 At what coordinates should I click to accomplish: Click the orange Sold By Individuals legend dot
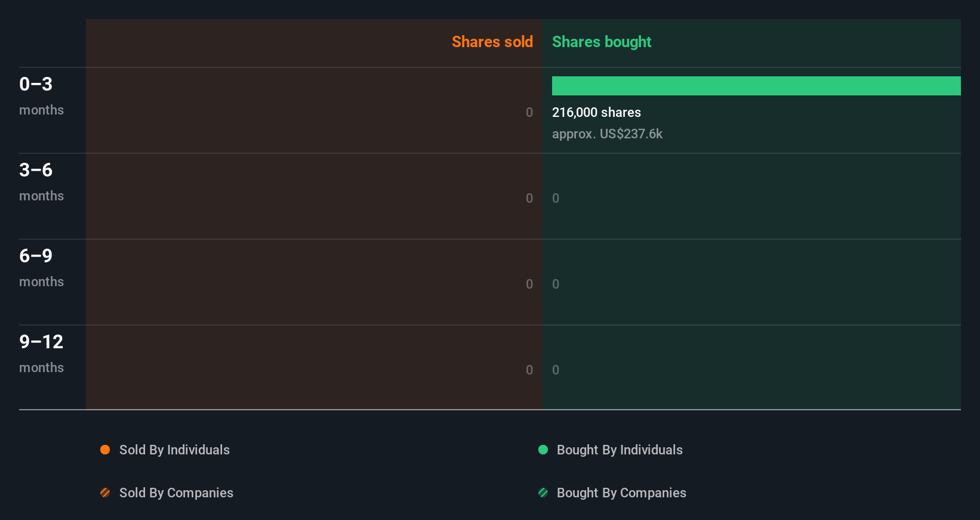coord(105,450)
